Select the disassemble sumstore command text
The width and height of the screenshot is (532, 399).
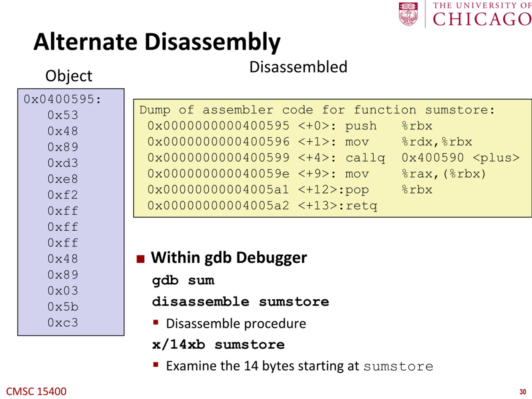pyautogui.click(x=240, y=302)
